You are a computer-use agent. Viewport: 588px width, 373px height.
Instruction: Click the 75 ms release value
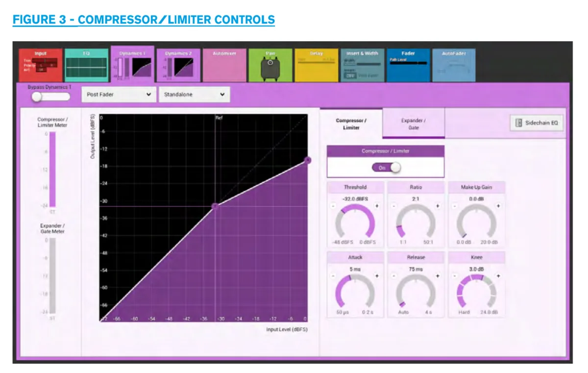[416, 269]
